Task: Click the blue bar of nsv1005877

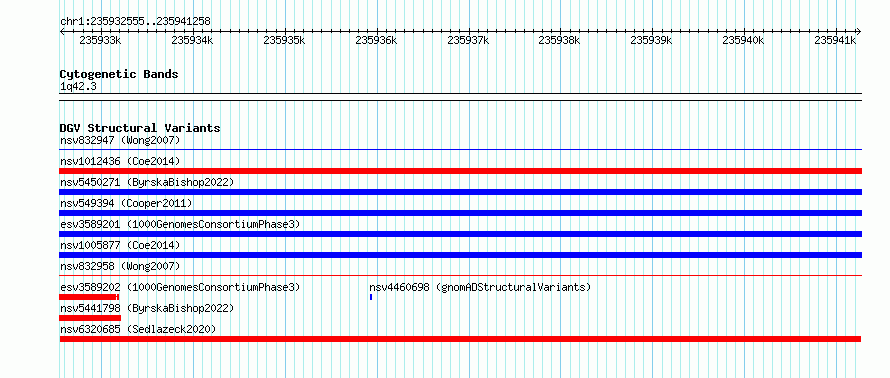Action: click(x=460, y=255)
